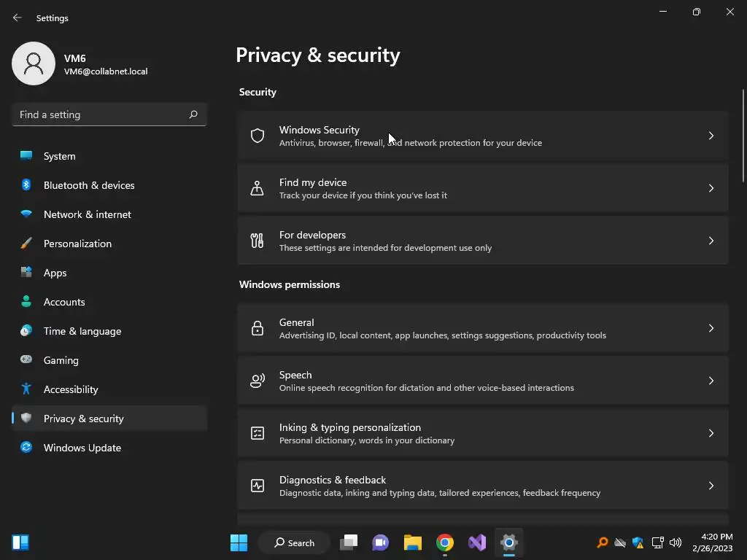Click the Inking & typing personalization icon

click(x=258, y=433)
